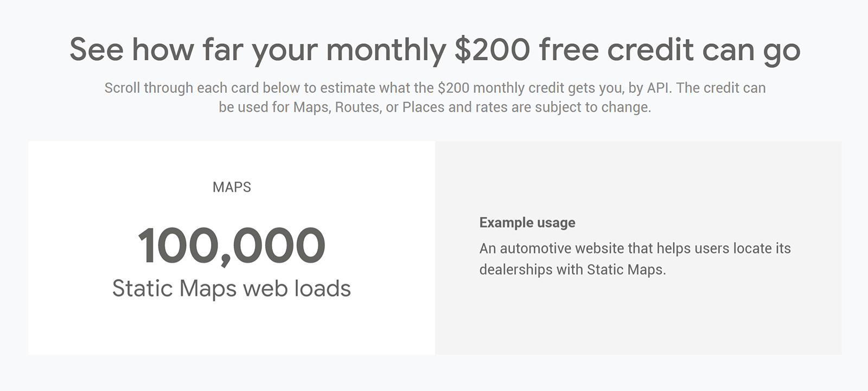The width and height of the screenshot is (868, 391).
Task: Click "The credit can" subtitle phrase
Action: click(x=721, y=88)
